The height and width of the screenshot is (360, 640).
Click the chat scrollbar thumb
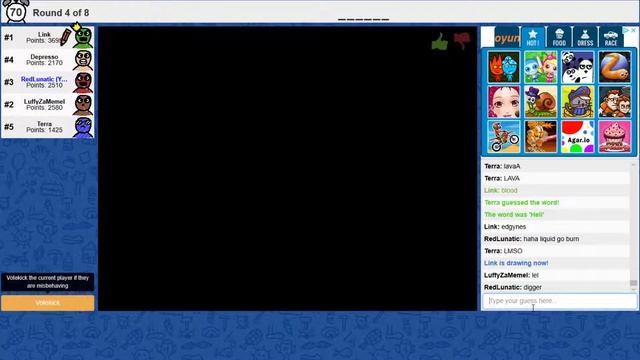tap(633, 283)
